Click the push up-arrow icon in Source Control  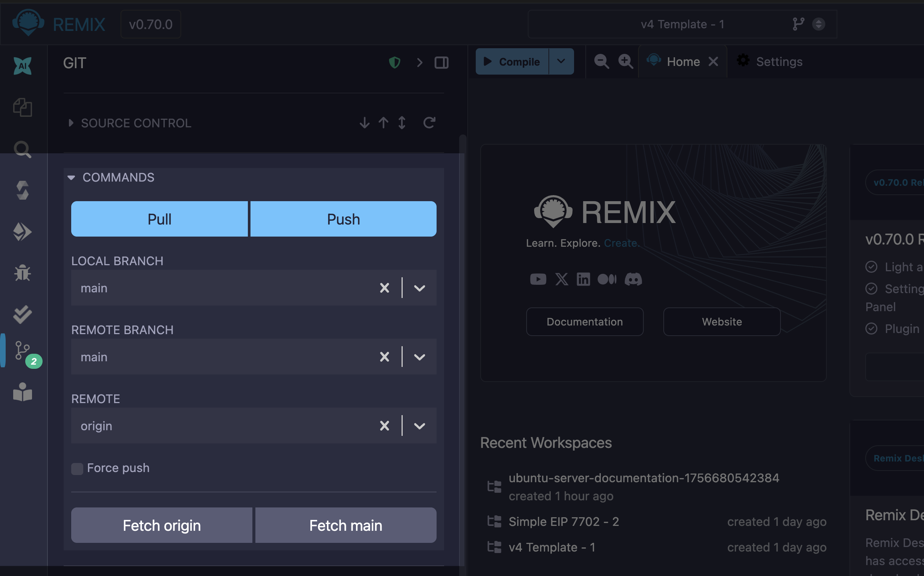383,123
